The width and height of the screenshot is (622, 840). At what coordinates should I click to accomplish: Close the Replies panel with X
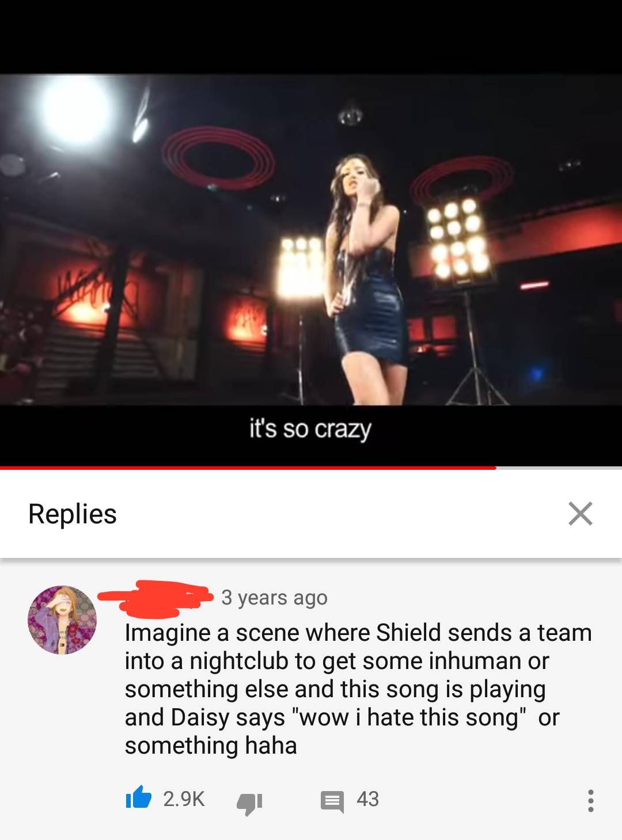point(580,514)
